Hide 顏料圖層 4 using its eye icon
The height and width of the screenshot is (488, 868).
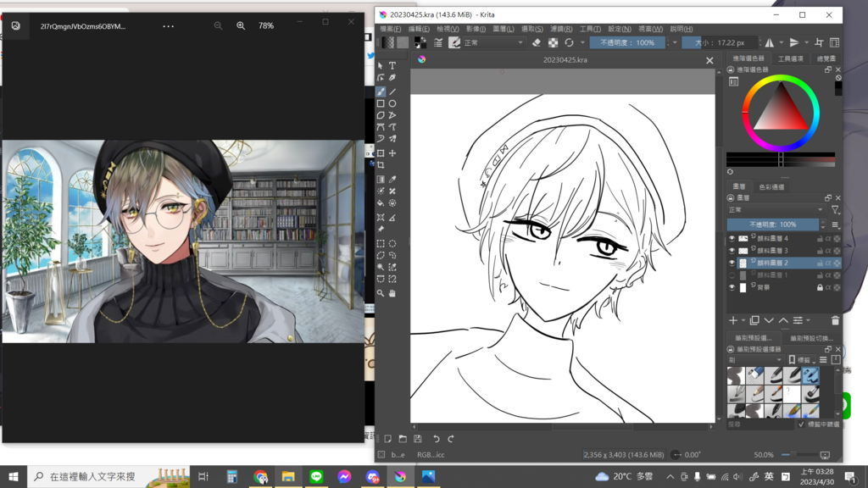pos(732,238)
